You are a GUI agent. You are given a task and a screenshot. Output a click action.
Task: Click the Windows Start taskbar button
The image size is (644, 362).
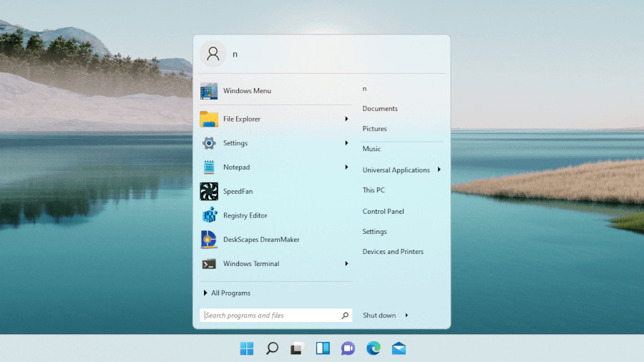pyautogui.click(x=247, y=348)
